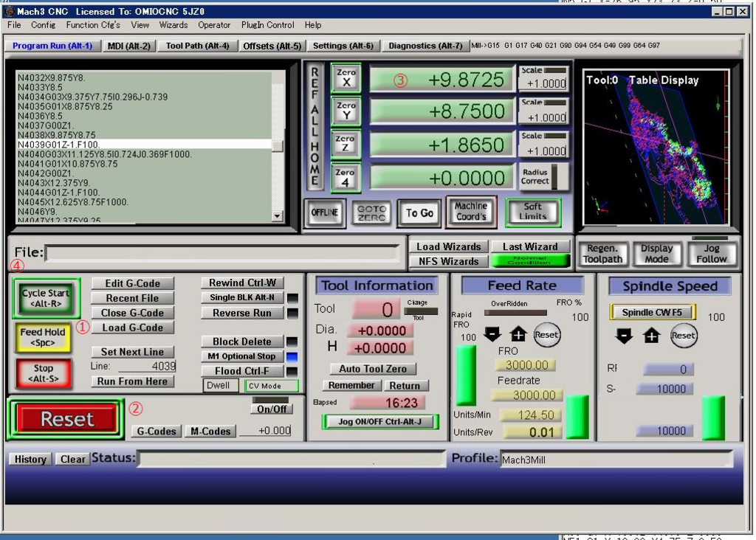Toggle Spindle CW F5
The width and height of the screenshot is (756, 540).
click(x=653, y=312)
